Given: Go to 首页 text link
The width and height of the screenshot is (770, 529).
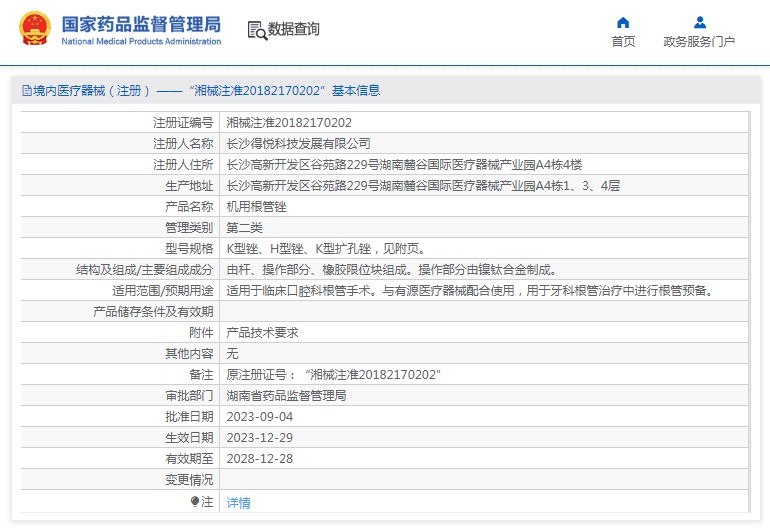Looking at the screenshot, I should click(623, 42).
